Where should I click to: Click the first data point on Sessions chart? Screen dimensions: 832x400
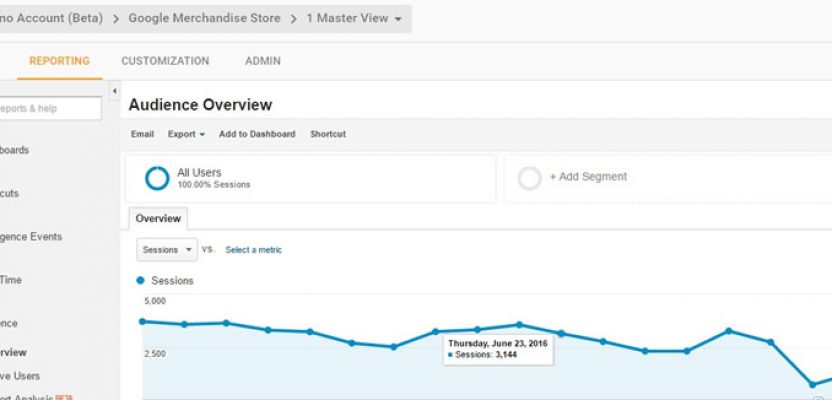coord(142,321)
